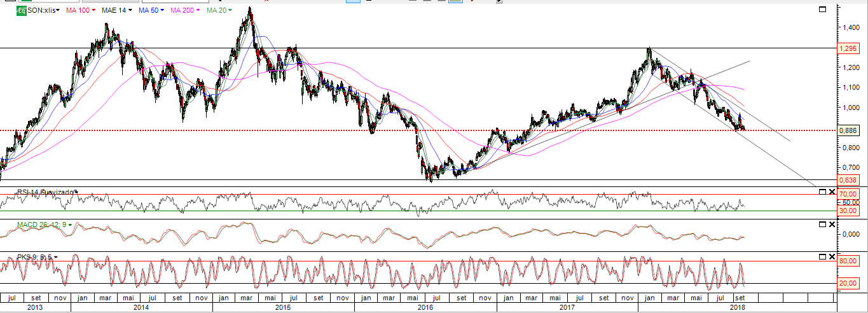Maximize the MACD indicator panel
868x313 pixels.
click(x=822, y=225)
